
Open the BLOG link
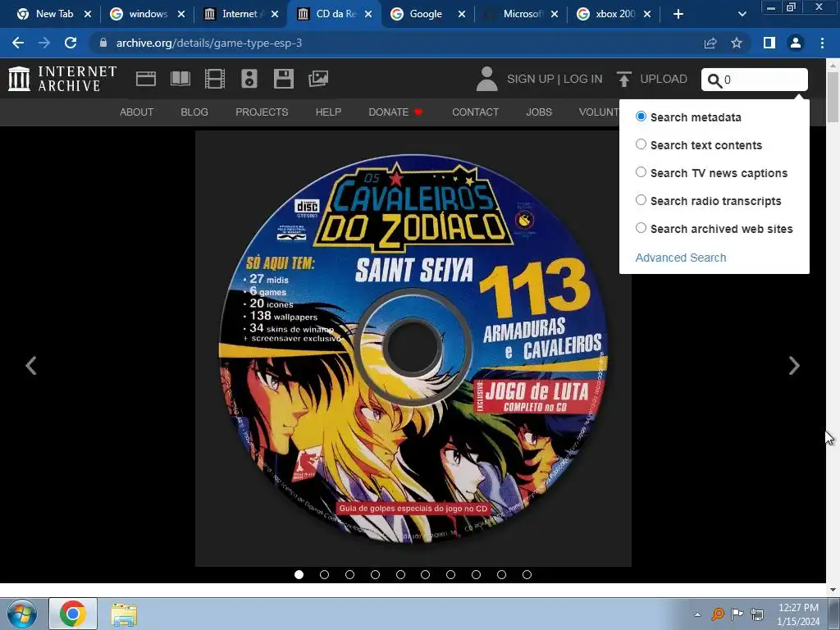point(194,112)
